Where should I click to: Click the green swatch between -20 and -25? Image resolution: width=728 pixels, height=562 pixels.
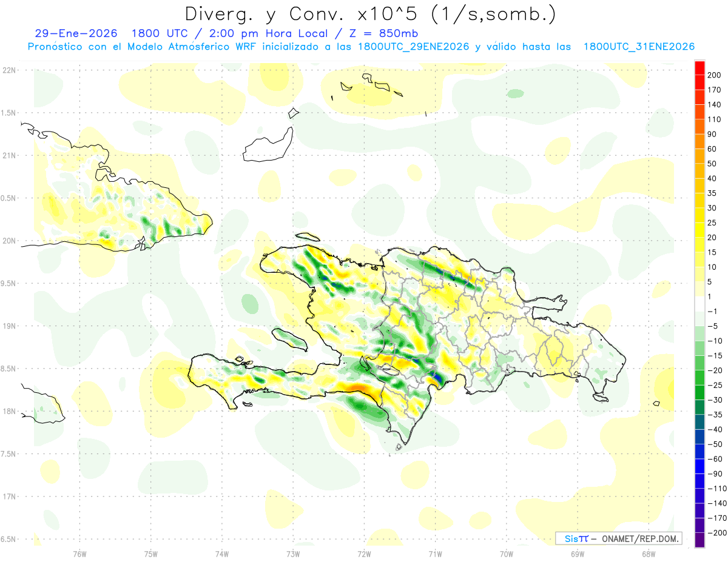(700, 378)
